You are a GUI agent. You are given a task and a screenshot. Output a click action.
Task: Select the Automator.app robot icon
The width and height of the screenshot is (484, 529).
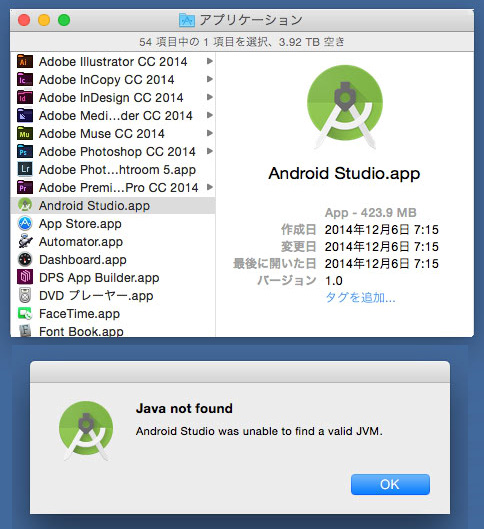(25, 242)
